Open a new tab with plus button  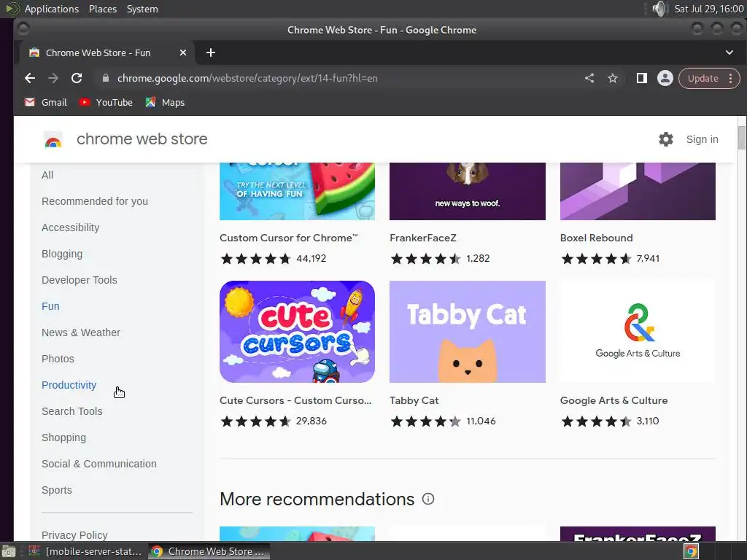(211, 52)
